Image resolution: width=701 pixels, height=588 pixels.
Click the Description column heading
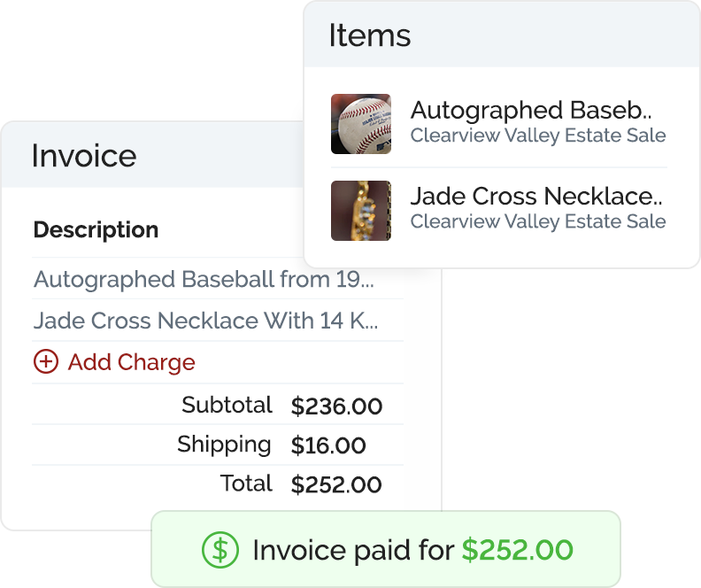click(96, 230)
